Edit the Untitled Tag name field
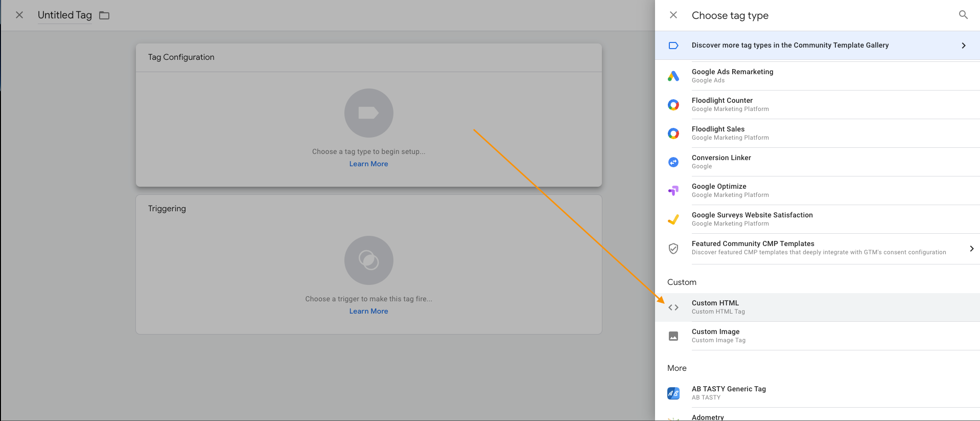Image resolution: width=980 pixels, height=421 pixels. click(65, 15)
